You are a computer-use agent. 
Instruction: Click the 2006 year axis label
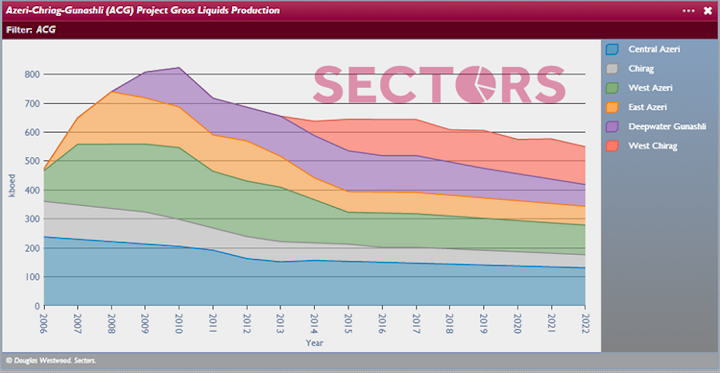(44, 323)
